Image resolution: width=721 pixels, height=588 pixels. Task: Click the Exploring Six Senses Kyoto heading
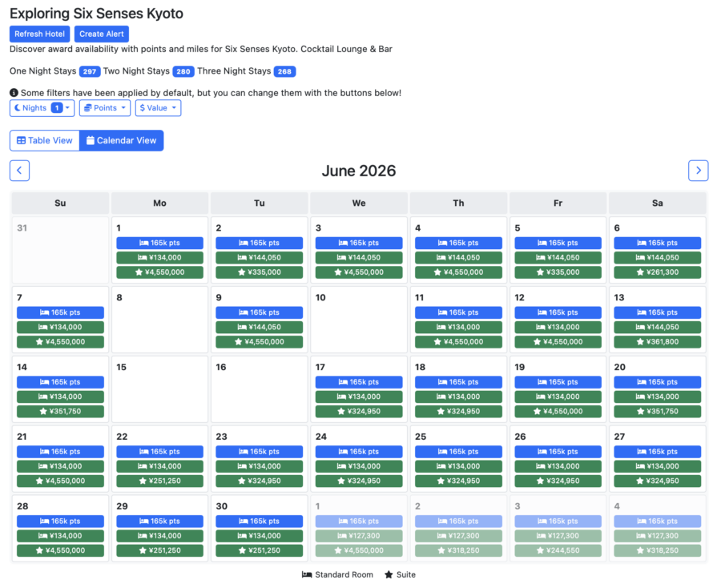point(96,14)
